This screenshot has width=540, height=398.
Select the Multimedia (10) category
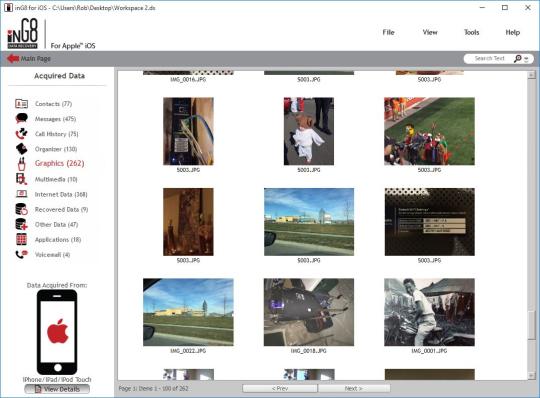(56, 179)
